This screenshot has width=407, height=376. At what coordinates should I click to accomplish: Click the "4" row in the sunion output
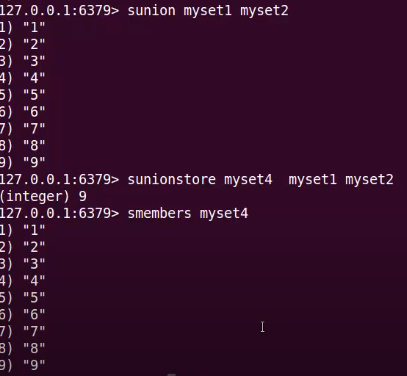[22, 78]
